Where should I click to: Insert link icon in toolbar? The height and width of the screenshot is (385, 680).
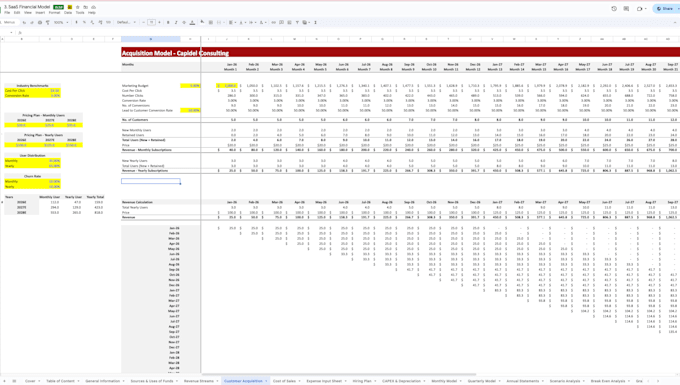(273, 22)
